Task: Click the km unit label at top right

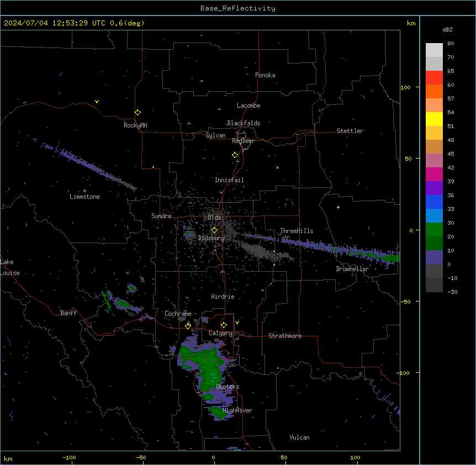Action: click(411, 23)
